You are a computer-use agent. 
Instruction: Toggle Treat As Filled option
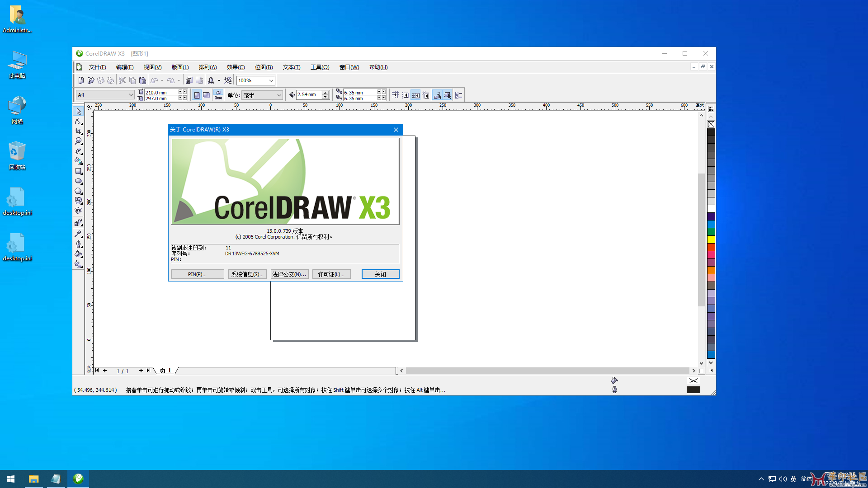click(x=448, y=95)
